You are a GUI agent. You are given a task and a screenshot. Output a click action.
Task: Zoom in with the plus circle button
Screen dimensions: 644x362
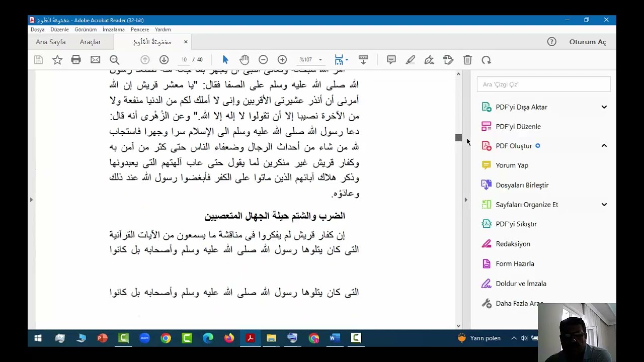pyautogui.click(x=282, y=60)
